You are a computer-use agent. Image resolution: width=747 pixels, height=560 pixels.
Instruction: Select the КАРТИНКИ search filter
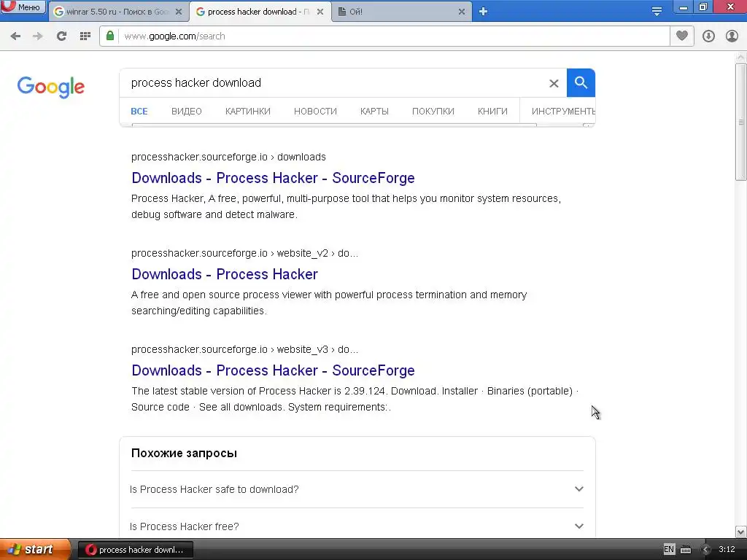[x=248, y=112]
